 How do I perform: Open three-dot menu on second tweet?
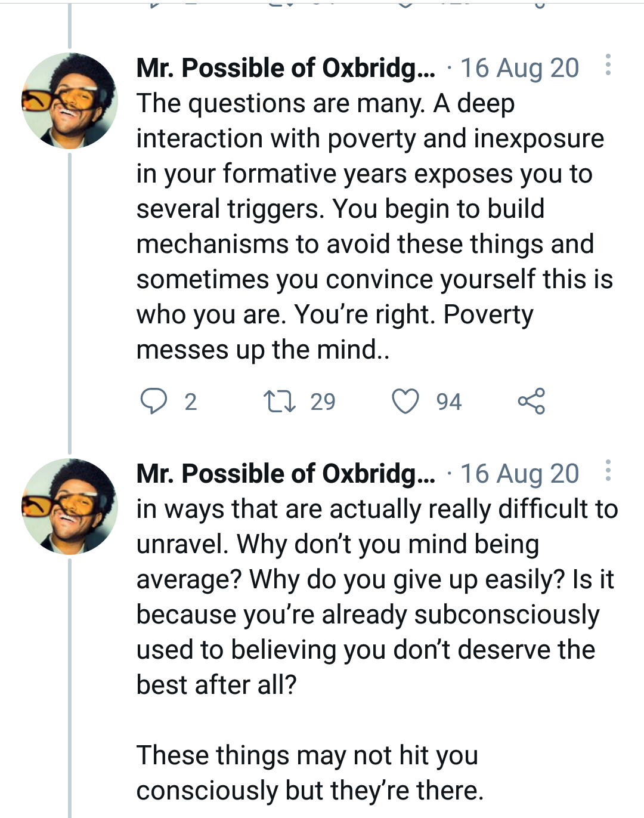click(x=608, y=471)
